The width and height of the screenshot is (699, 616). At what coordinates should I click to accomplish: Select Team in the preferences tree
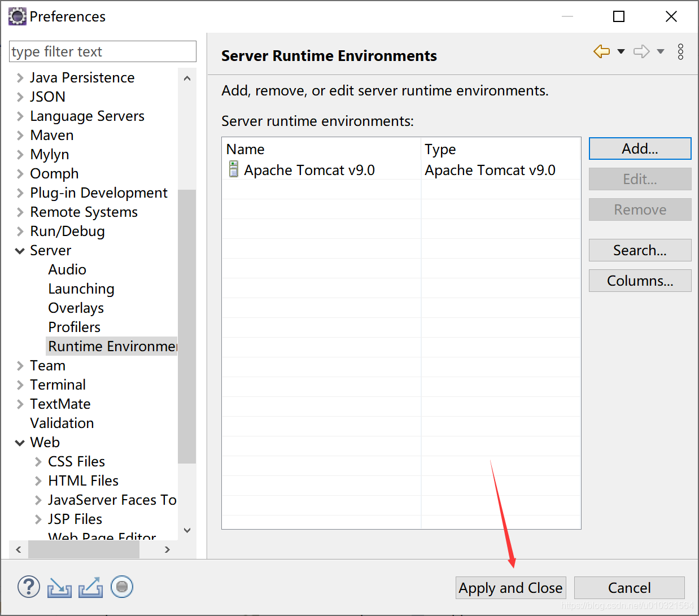(x=47, y=365)
